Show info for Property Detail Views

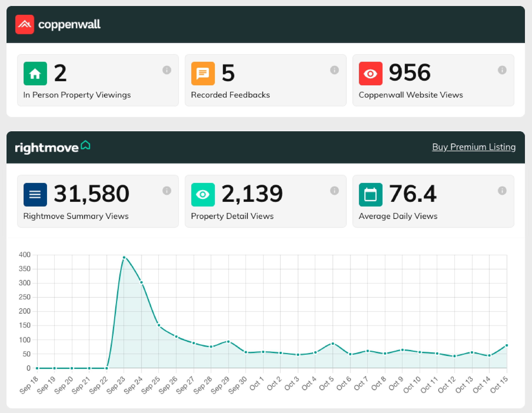[334, 191]
